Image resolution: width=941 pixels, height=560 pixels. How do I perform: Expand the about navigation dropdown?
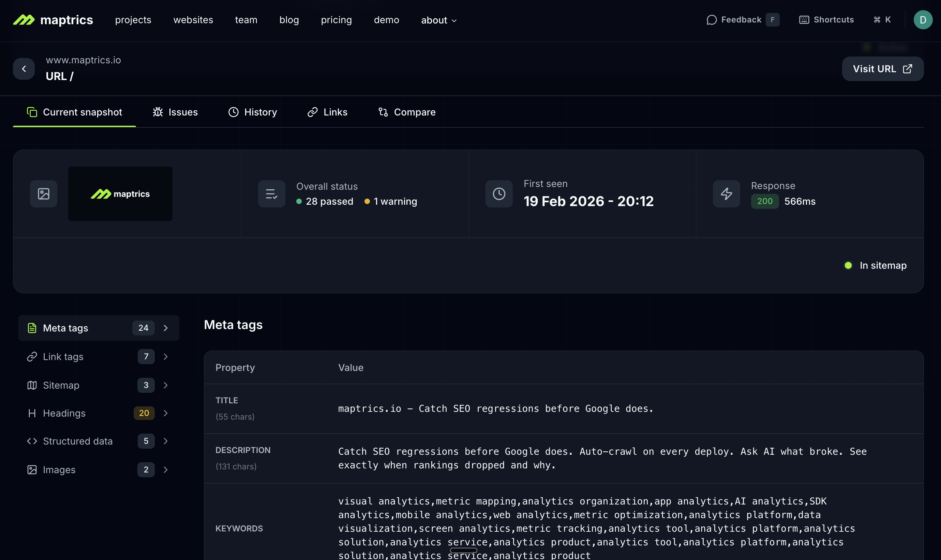[x=438, y=20]
